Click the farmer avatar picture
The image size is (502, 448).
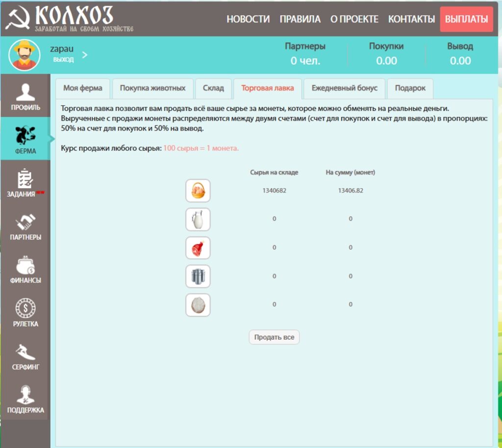(25, 55)
